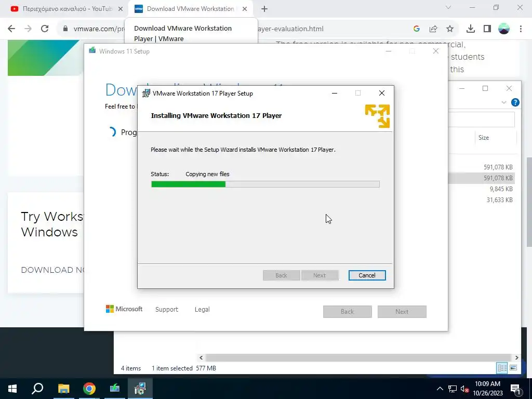Click the Windows 11 Setup title icon
Screen dimensions: 532x399
[x=92, y=51]
